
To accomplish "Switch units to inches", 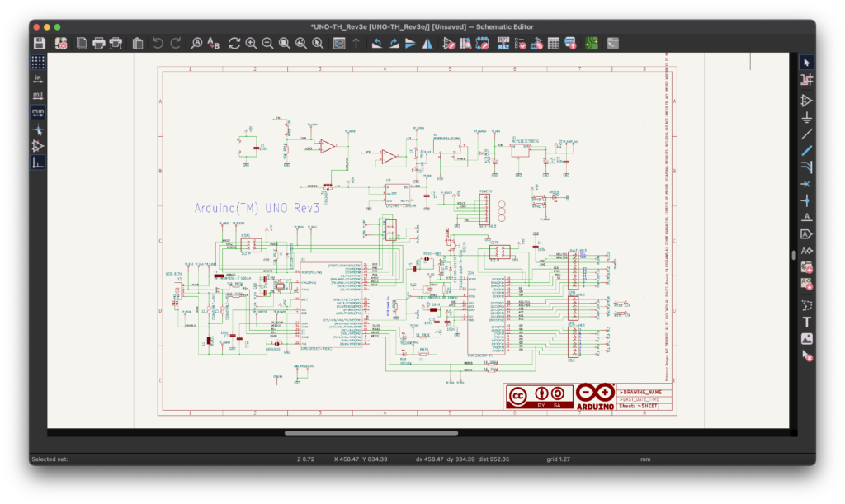I will point(38,79).
